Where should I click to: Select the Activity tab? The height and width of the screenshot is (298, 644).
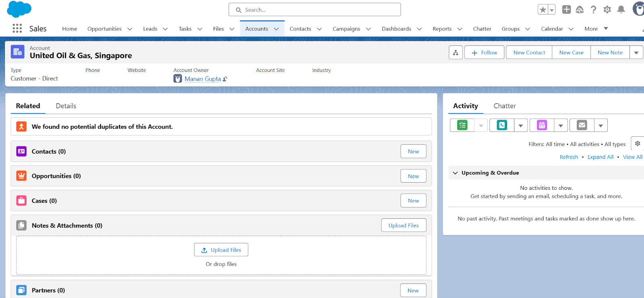coord(466,106)
